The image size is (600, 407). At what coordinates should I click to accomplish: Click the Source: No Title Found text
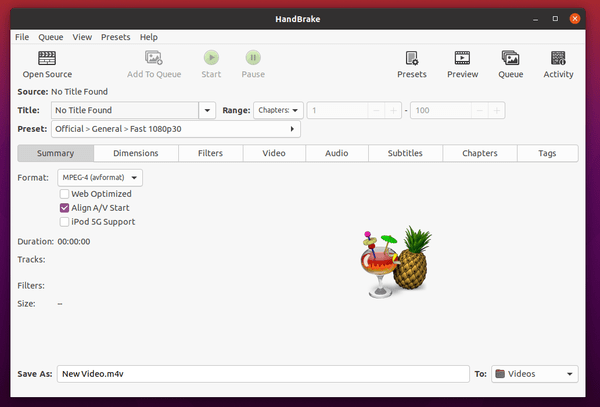point(63,92)
